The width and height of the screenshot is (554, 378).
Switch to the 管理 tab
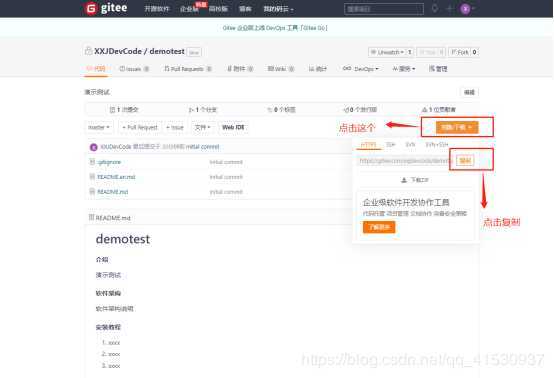(438, 69)
